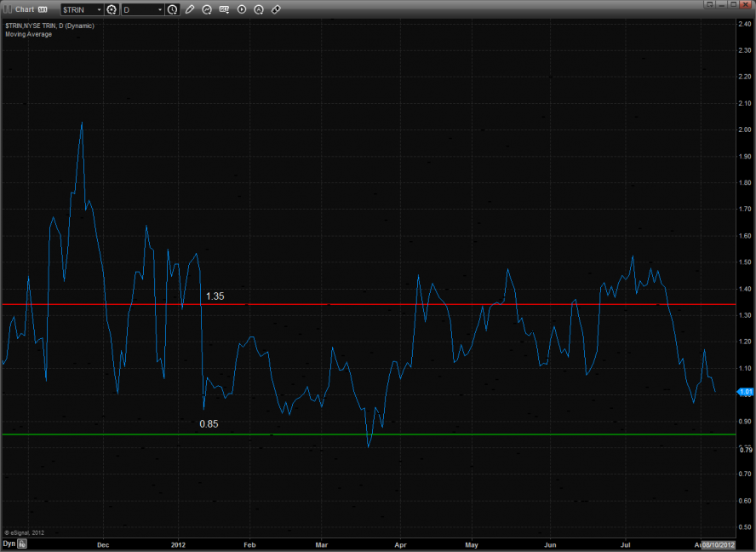Click the pop-out window button near minimize
The width and height of the screenshot is (756, 552).
[x=708, y=4]
